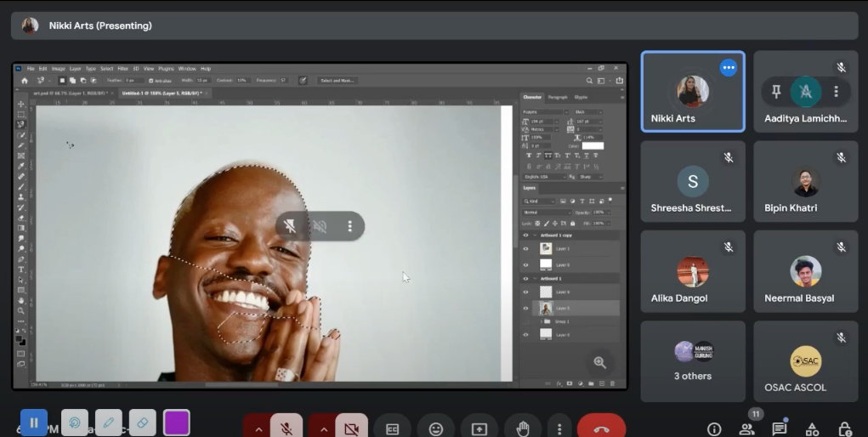Click the trash icon in Layers panel

612,383
